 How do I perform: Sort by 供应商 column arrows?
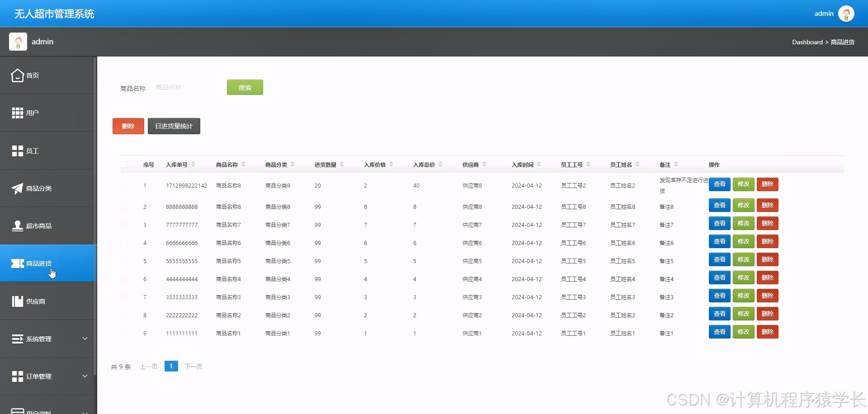click(484, 165)
